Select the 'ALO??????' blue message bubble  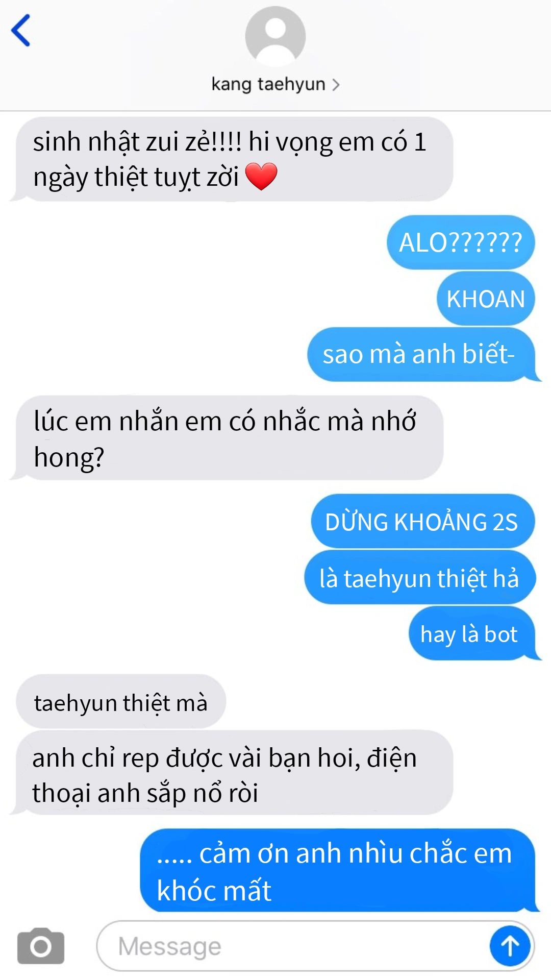[461, 242]
